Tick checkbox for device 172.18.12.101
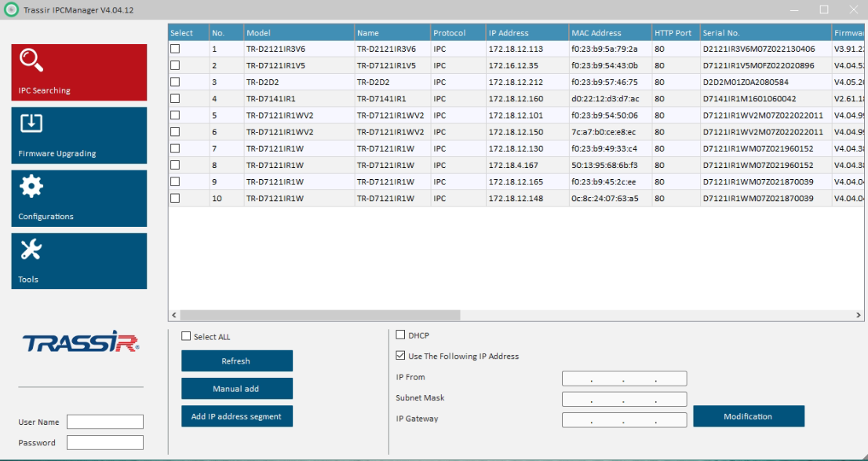 pyautogui.click(x=175, y=115)
